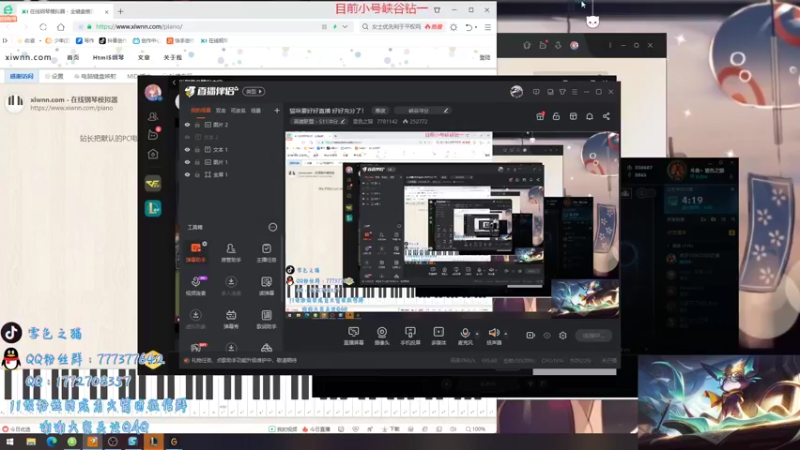This screenshot has width=800, height=450.
Task: Select the second scene tab 双击
Action: pyautogui.click(x=220, y=110)
